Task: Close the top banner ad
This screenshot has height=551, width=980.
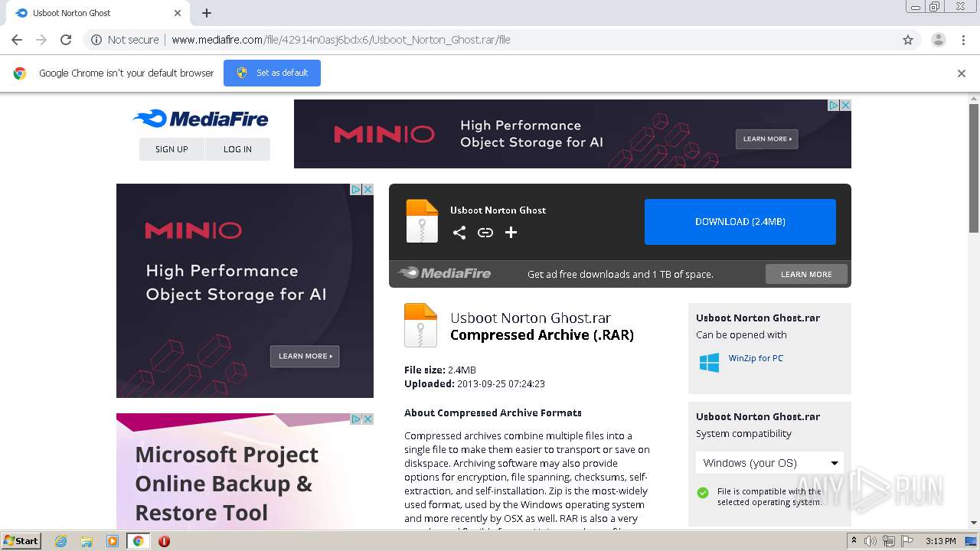Action: coord(845,105)
